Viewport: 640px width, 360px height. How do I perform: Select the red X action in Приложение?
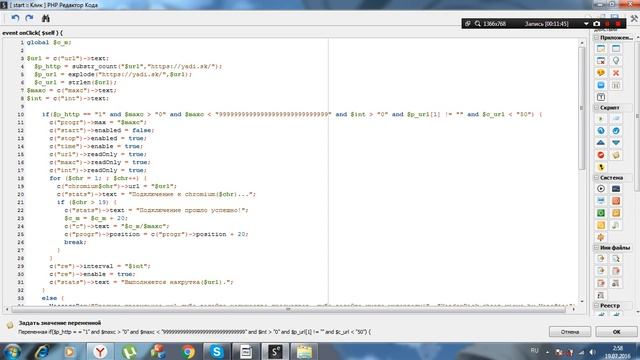pyautogui.click(x=616, y=73)
